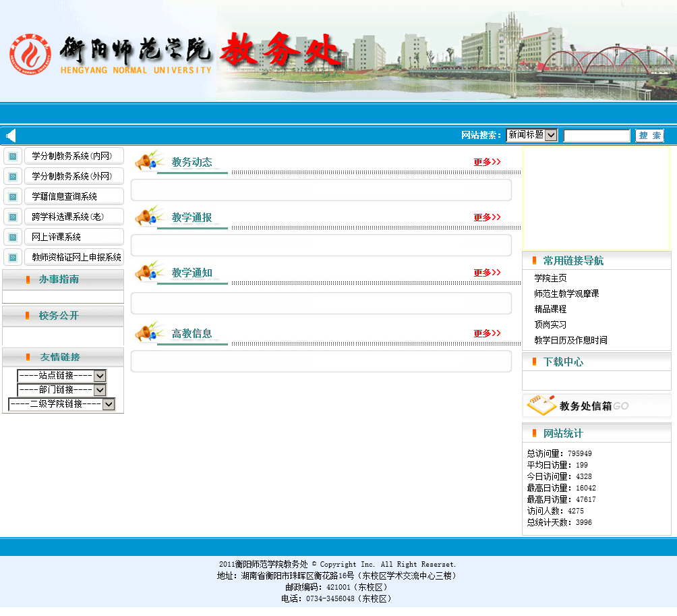
Task: Click arrow icon beside 教师资格证网上申报系统
Action: (13, 258)
